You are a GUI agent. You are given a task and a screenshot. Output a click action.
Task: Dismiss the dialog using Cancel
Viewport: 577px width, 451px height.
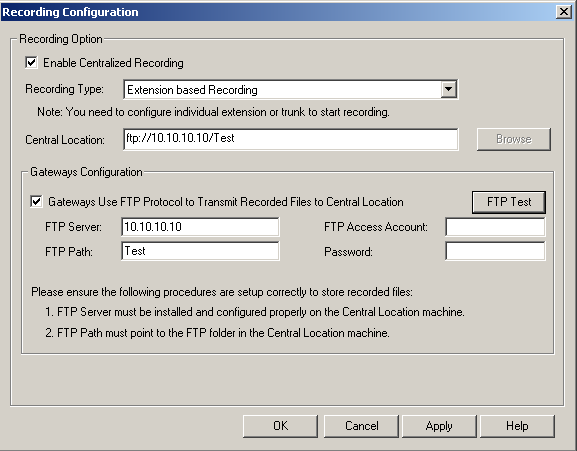(x=361, y=426)
